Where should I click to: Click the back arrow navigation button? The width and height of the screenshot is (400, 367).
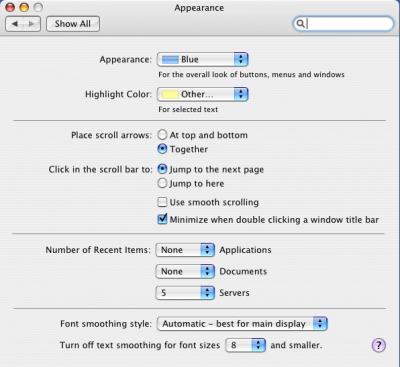point(15,24)
